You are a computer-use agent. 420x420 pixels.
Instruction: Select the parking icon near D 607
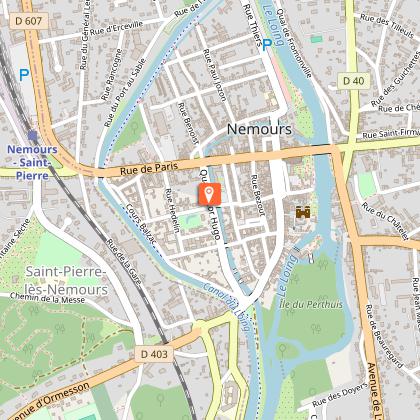[x=24, y=75]
